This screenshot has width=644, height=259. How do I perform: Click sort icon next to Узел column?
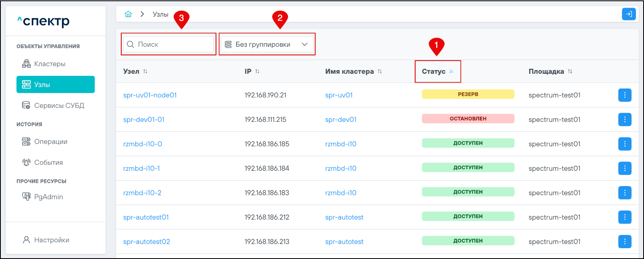(145, 71)
